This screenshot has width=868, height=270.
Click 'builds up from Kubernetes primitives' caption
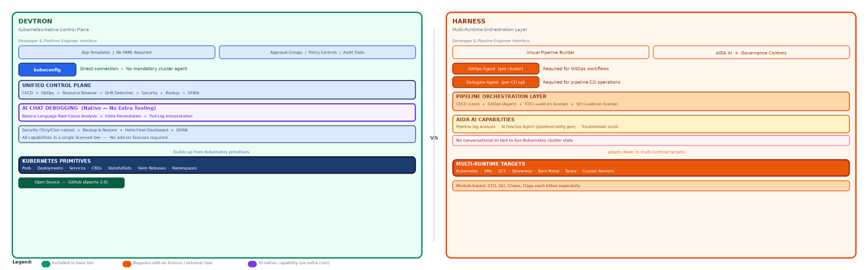tap(212, 152)
